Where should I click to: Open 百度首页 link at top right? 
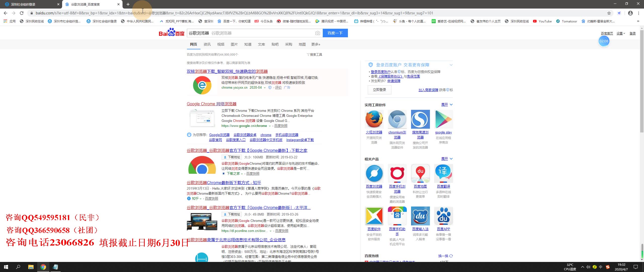coord(607,33)
